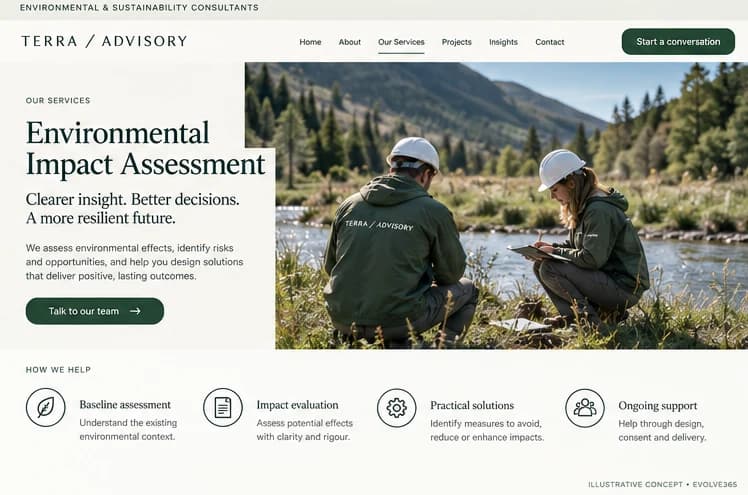Image resolution: width=748 pixels, height=495 pixels.
Task: Click the people Ongoing support icon
Action: pyautogui.click(x=585, y=408)
